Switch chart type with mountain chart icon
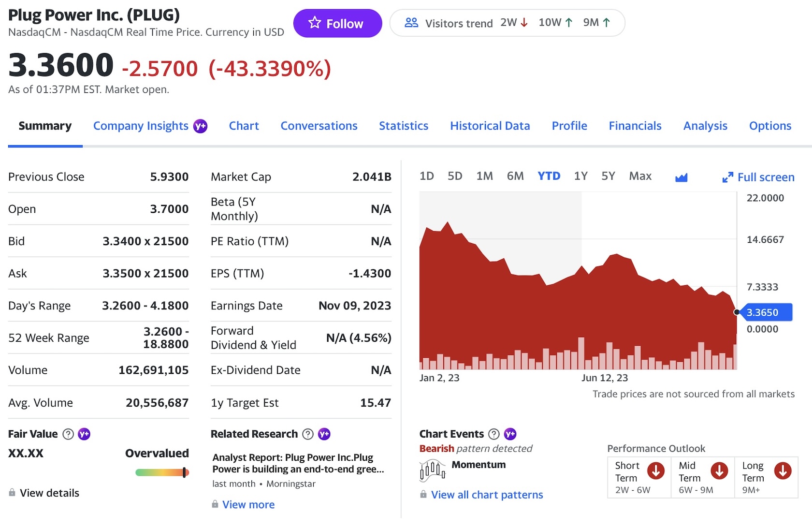The height and width of the screenshot is (528, 812). [x=681, y=177]
